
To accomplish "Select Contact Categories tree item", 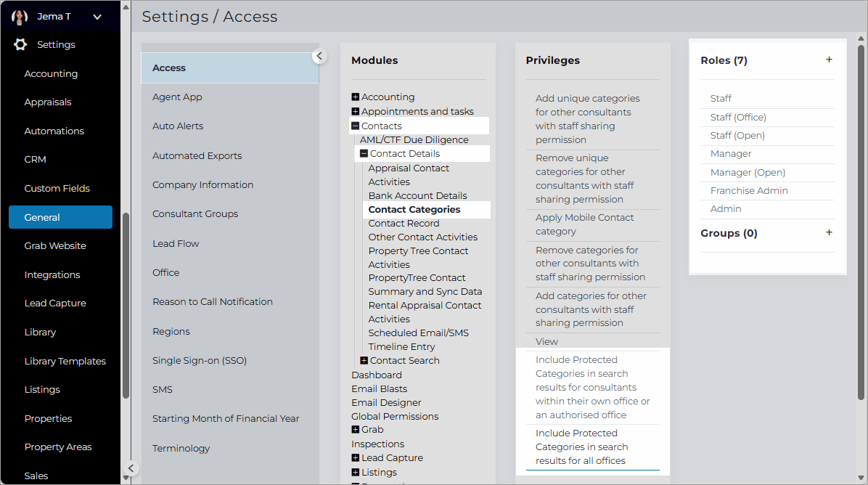I will click(414, 209).
